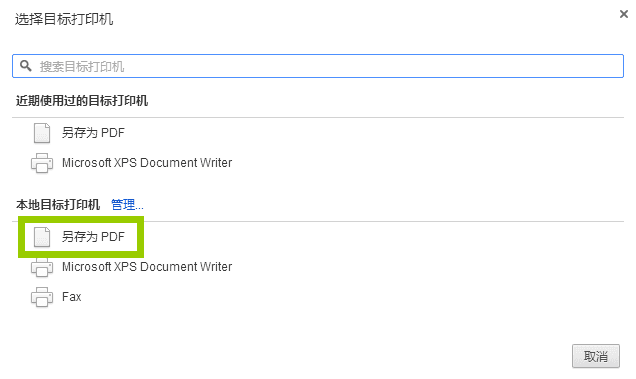This screenshot has height=379, width=636.
Task: Select 另存为 PDF text in the local destinations list
Action: point(93,237)
